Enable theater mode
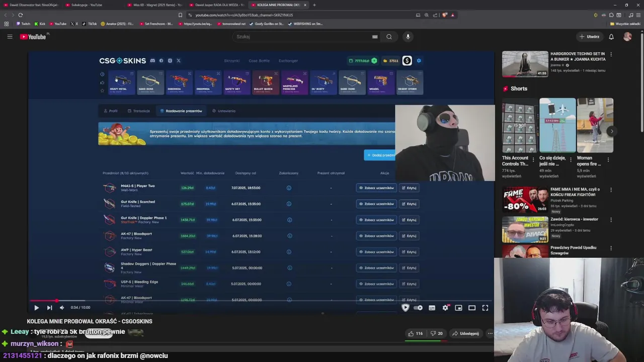644x362 pixels. 472,308
